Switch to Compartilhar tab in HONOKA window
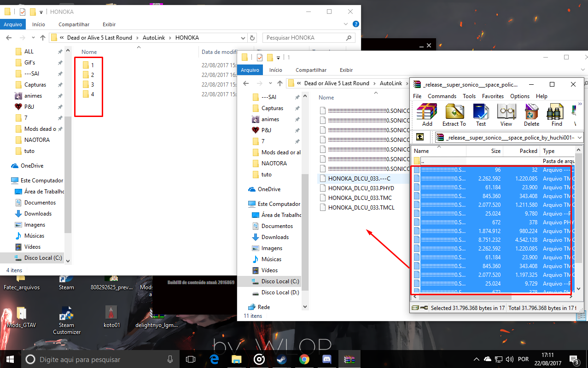 (x=74, y=24)
